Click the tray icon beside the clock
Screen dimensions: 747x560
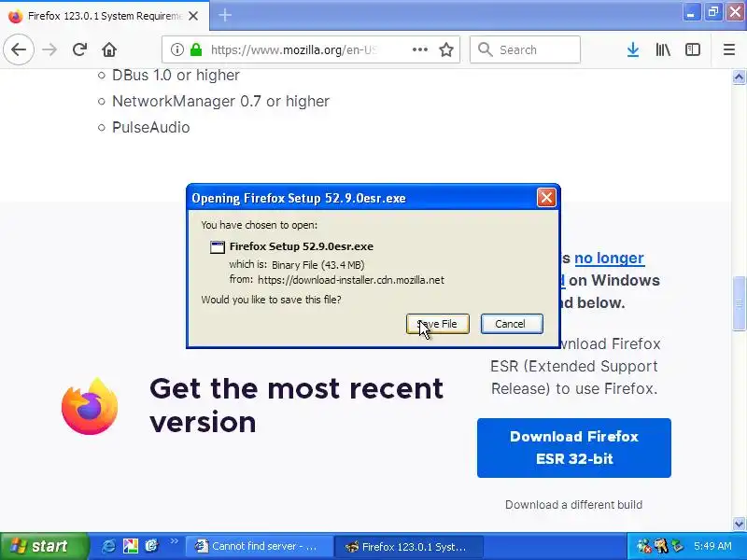click(x=677, y=546)
